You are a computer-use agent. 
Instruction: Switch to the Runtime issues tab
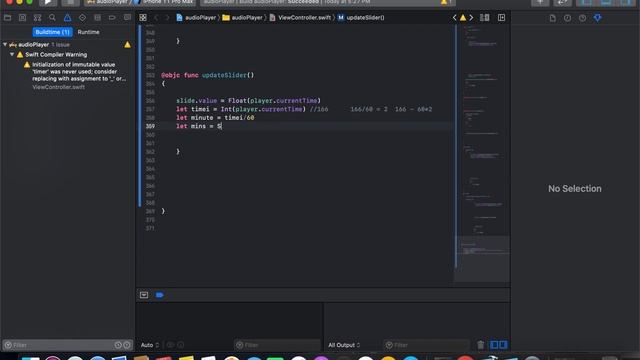89,32
